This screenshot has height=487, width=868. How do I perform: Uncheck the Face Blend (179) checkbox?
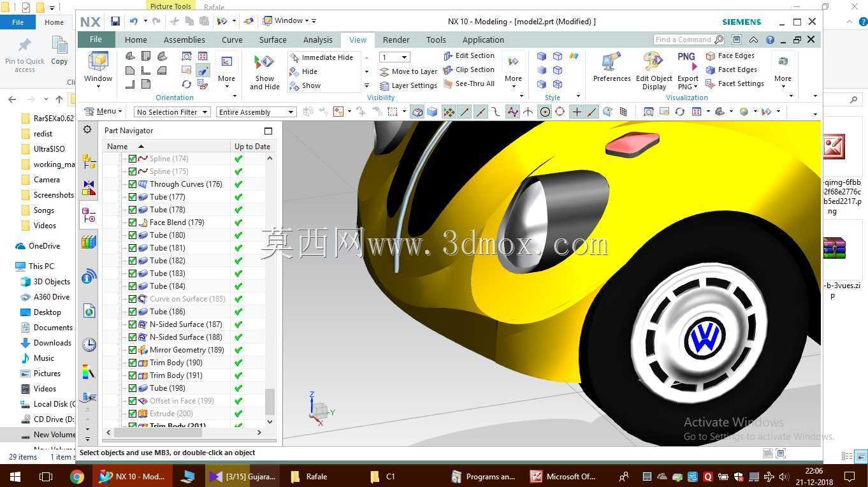pyautogui.click(x=133, y=222)
